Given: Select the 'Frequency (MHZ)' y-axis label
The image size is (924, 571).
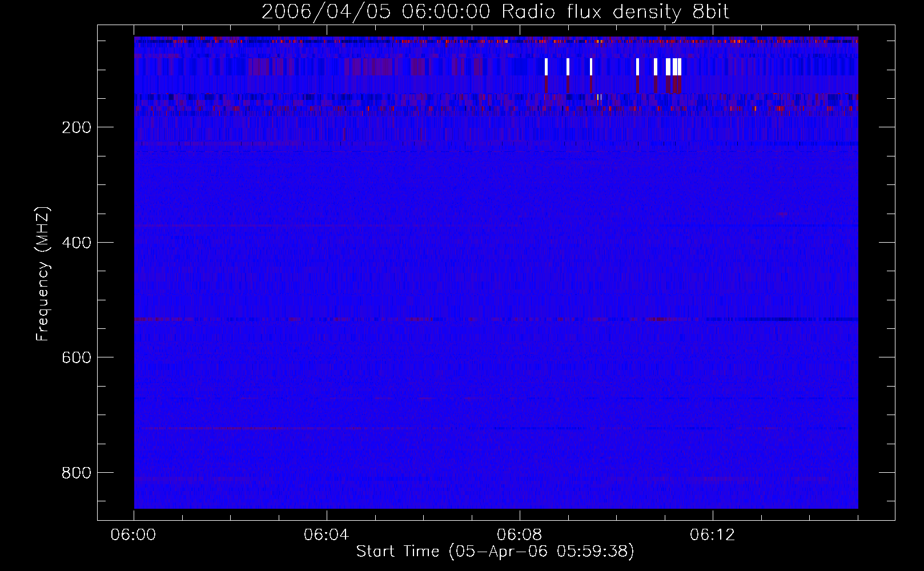Looking at the screenshot, I should point(43,274).
